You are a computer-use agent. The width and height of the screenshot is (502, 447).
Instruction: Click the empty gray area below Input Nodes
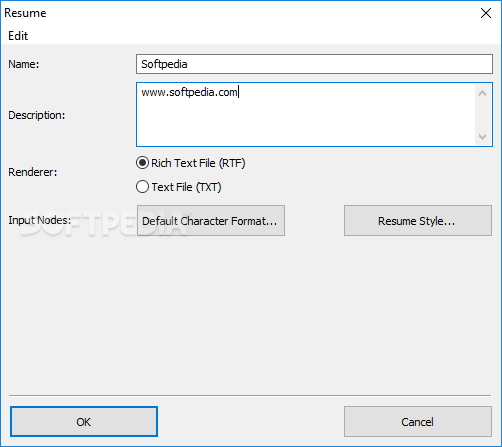(x=250, y=313)
